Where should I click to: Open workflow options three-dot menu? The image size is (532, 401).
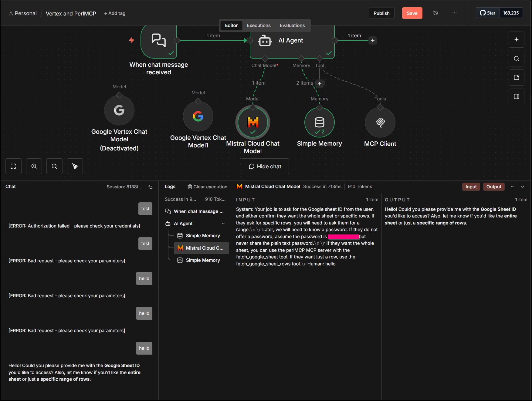tap(454, 13)
